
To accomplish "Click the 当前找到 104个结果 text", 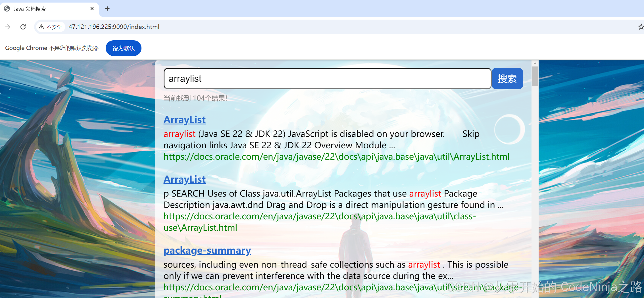I will (x=195, y=98).
